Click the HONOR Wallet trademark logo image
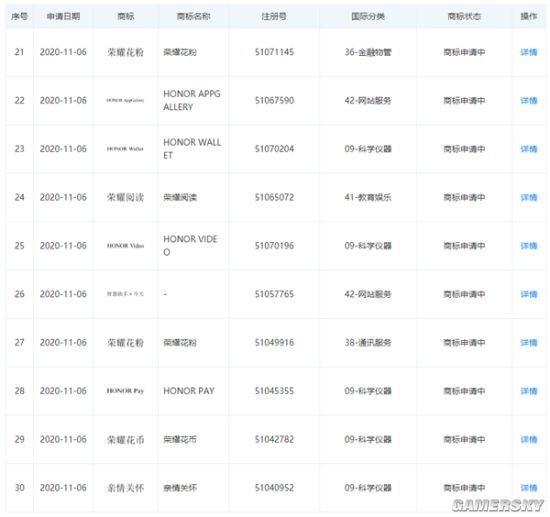 (x=125, y=149)
